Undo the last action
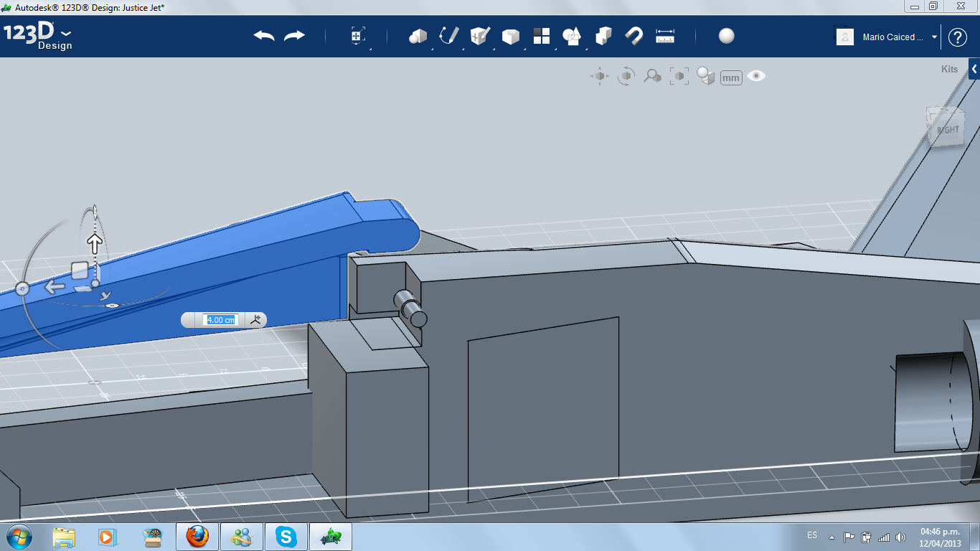This screenshot has height=551, width=980. pos(264,36)
